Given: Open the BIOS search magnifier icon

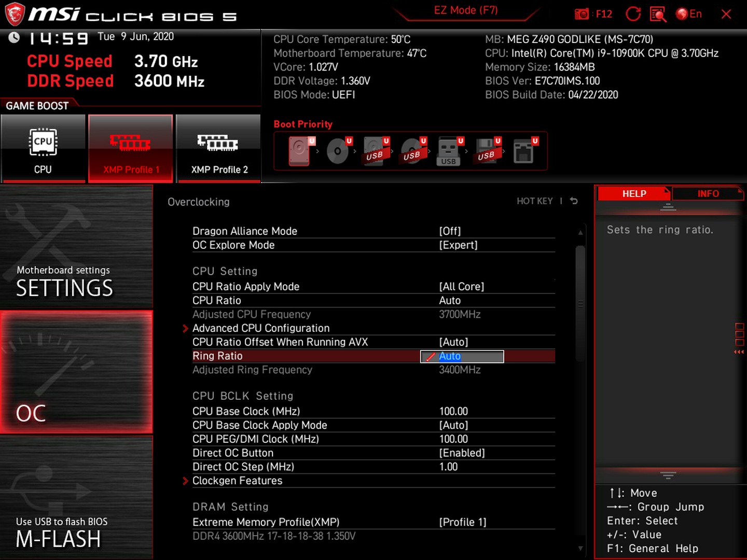Looking at the screenshot, I should (x=658, y=14).
